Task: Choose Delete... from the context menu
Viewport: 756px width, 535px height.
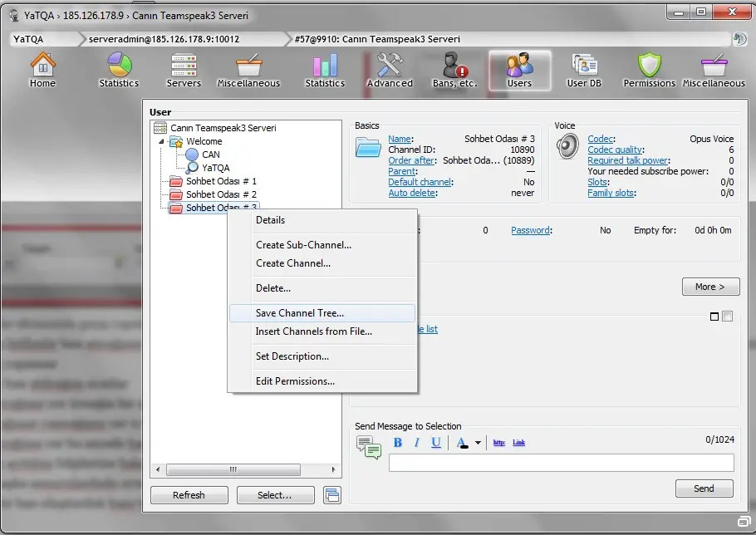Action: 322,289
